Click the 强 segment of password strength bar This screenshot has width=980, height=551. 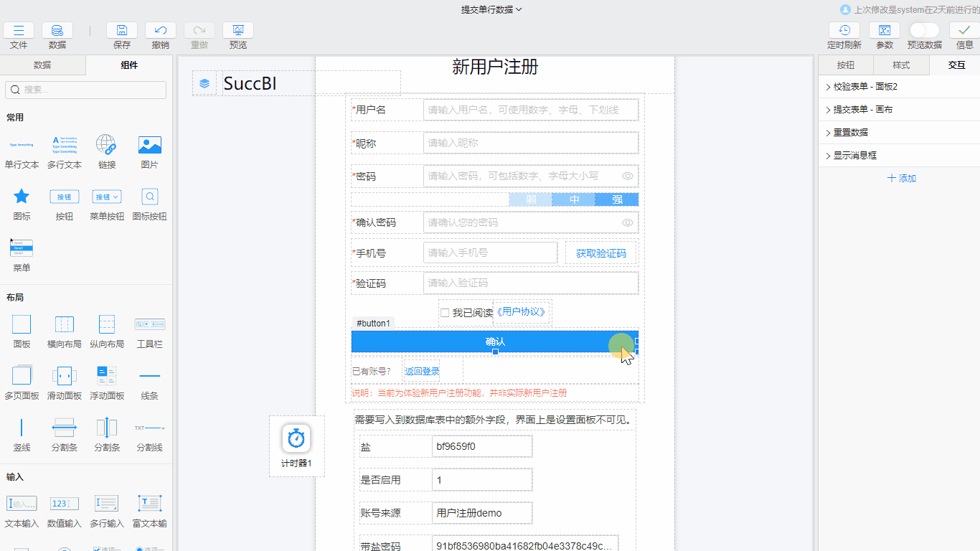617,199
